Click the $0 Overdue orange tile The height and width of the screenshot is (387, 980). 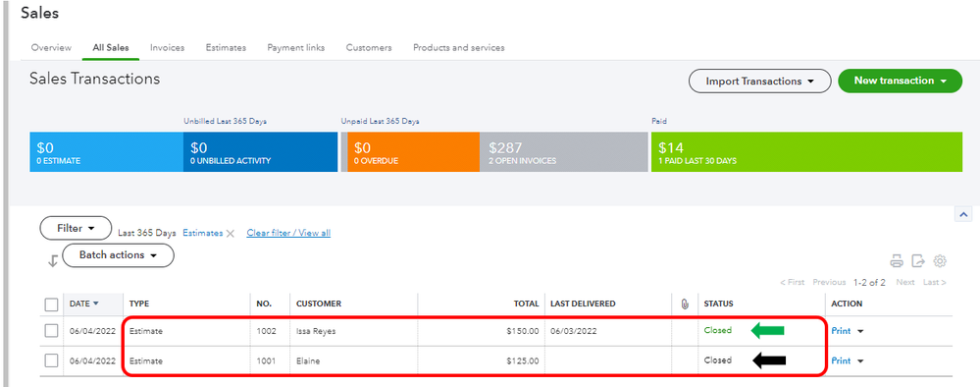coord(413,152)
